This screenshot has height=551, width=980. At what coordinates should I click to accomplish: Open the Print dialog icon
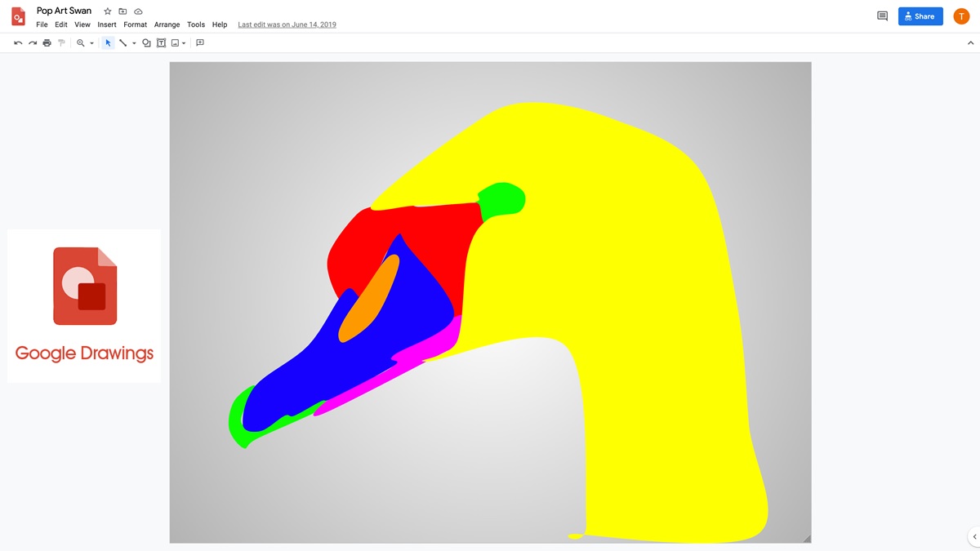47,42
